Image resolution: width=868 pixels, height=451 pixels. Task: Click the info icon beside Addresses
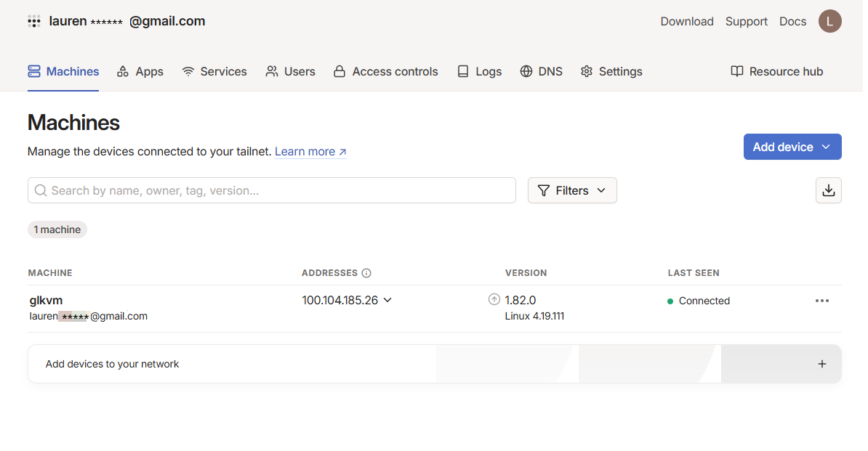[366, 273]
